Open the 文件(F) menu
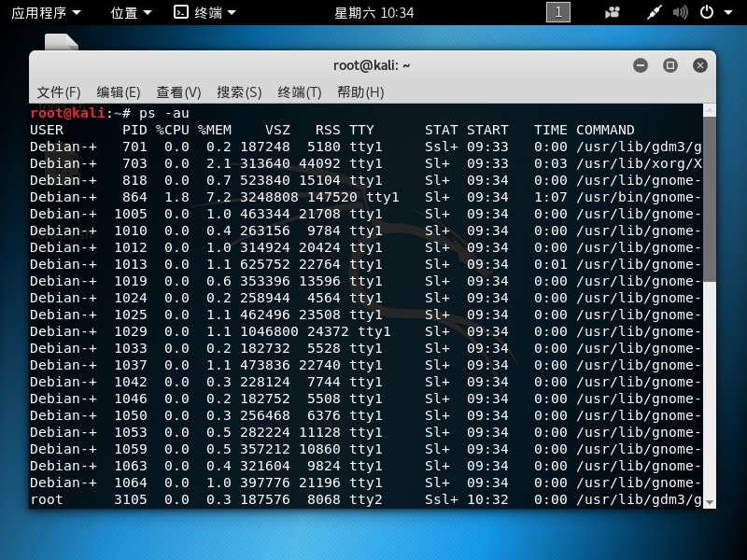The image size is (747, 560). (59, 91)
